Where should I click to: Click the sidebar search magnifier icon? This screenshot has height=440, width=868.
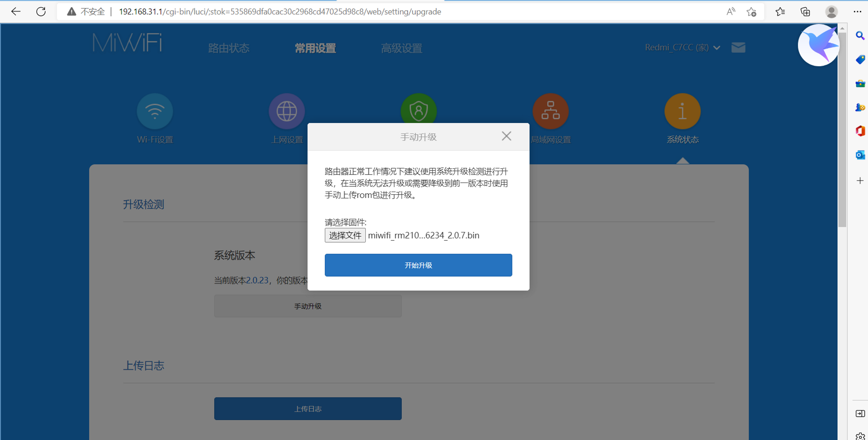tap(860, 36)
